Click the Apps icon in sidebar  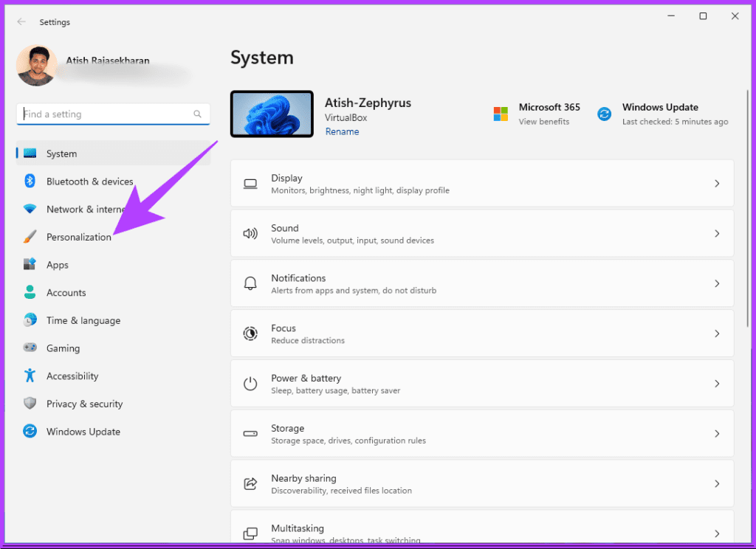click(x=30, y=264)
